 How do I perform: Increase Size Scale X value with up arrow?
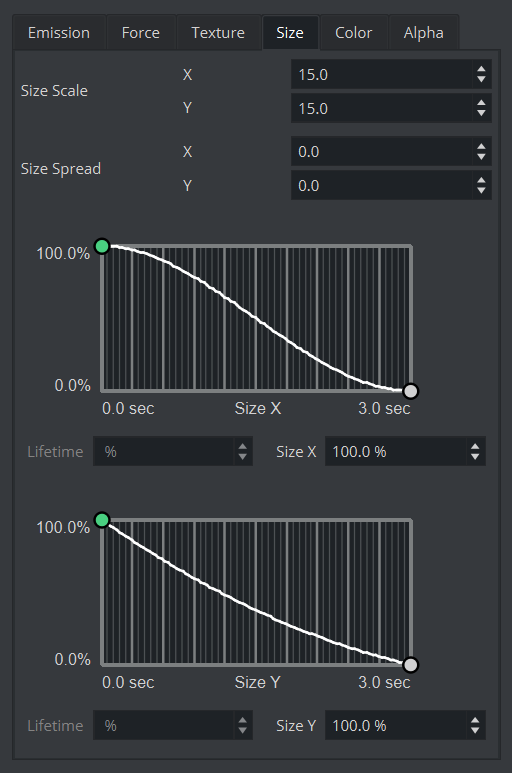click(481, 70)
